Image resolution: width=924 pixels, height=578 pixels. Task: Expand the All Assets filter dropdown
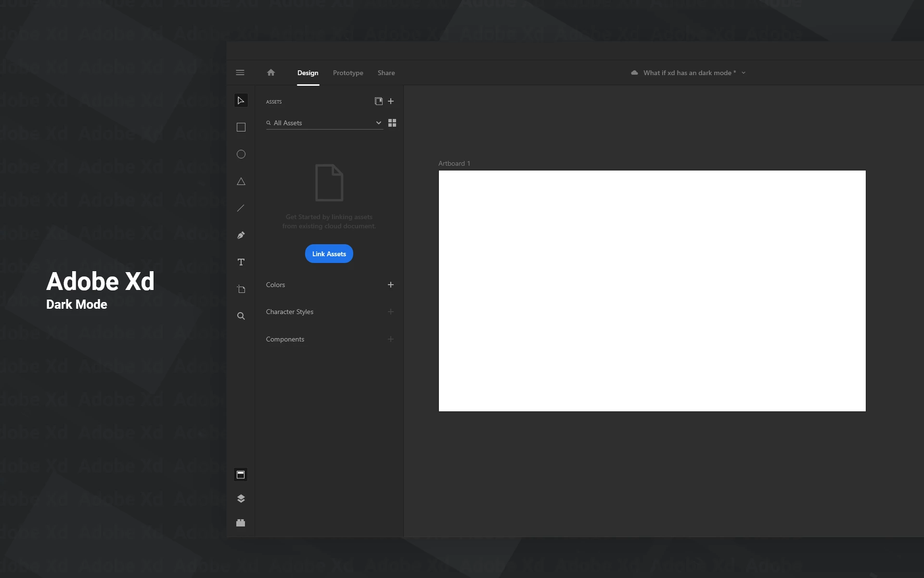(378, 123)
